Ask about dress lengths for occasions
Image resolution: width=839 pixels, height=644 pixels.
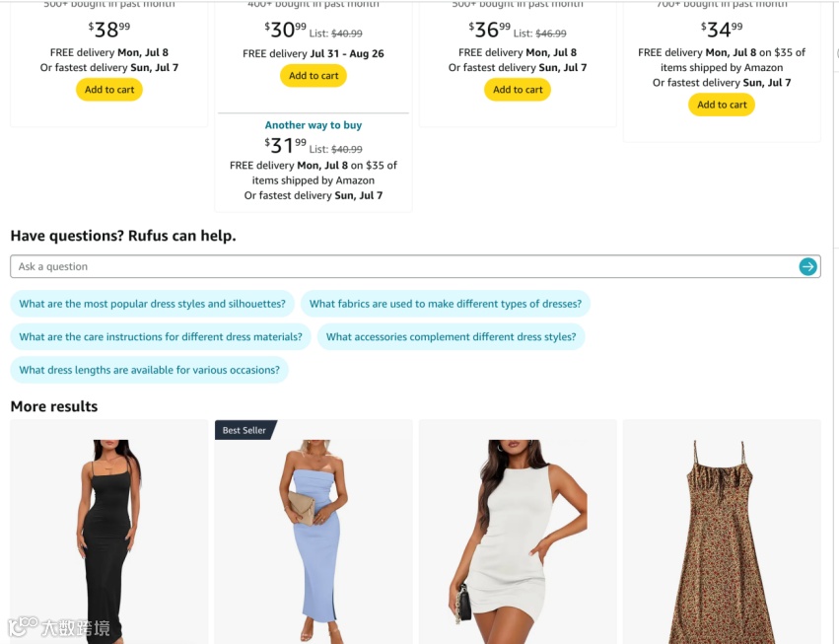click(149, 370)
